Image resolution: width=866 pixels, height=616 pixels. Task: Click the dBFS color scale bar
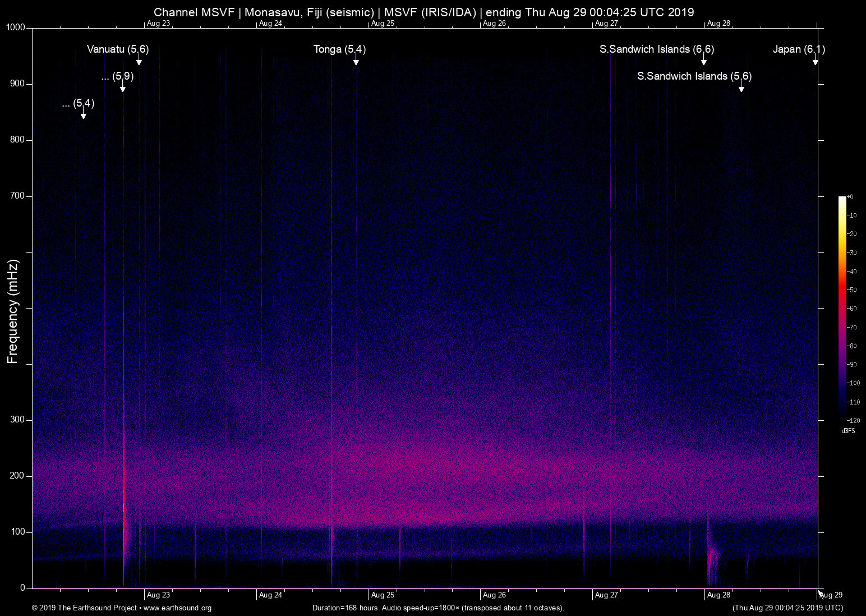(x=842, y=308)
